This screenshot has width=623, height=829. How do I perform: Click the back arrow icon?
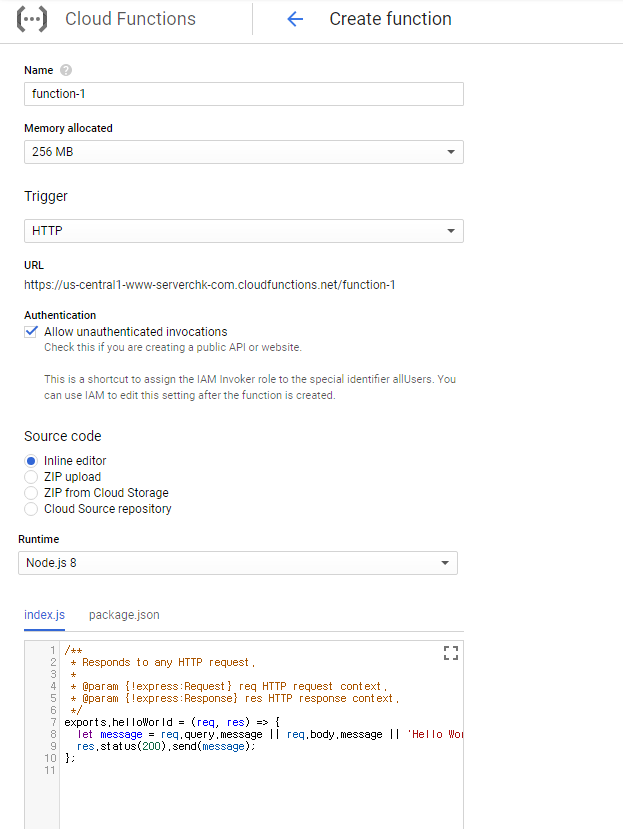(x=294, y=19)
